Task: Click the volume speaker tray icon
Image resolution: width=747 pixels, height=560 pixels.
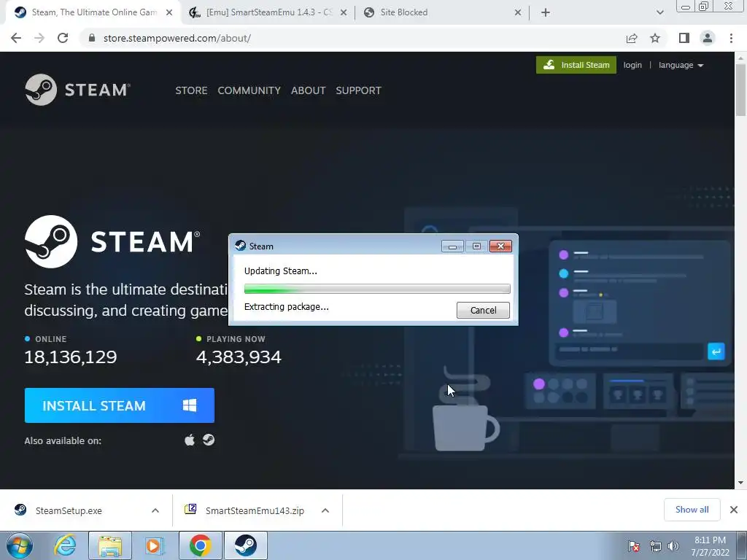Action: (673, 546)
